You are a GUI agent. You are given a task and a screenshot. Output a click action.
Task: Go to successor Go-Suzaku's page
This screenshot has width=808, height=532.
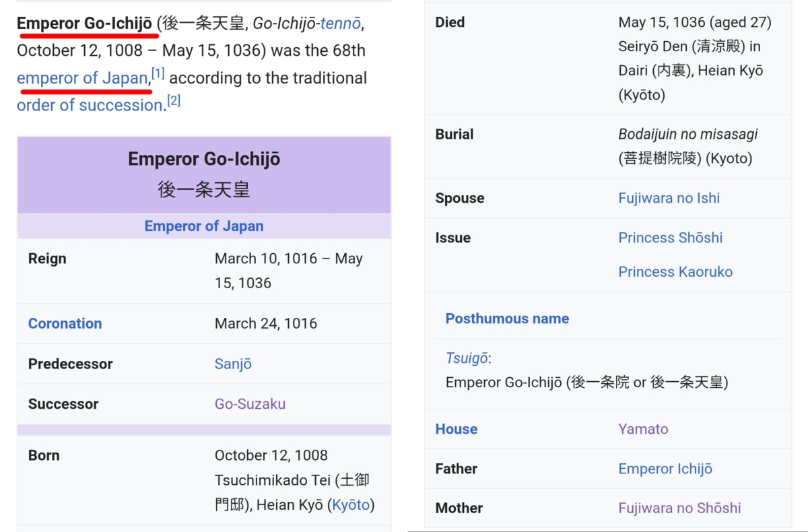250,404
